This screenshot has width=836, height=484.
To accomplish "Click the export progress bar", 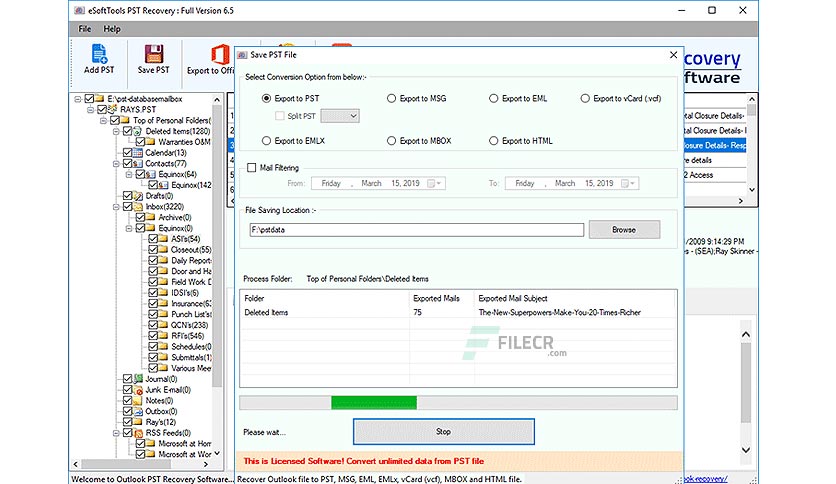I will 458,402.
